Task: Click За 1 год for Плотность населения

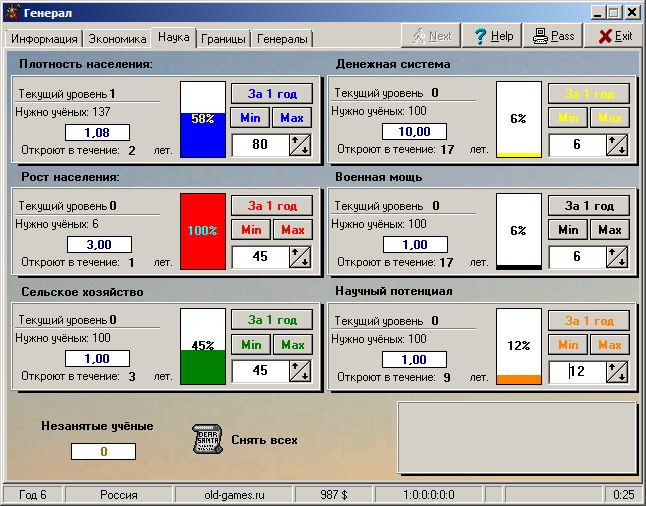Action: (x=272, y=94)
